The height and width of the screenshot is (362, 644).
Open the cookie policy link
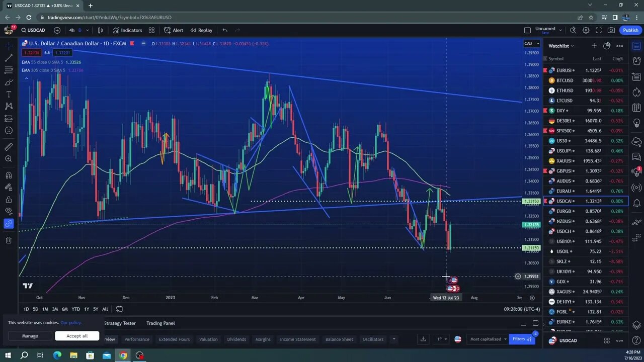71,323
